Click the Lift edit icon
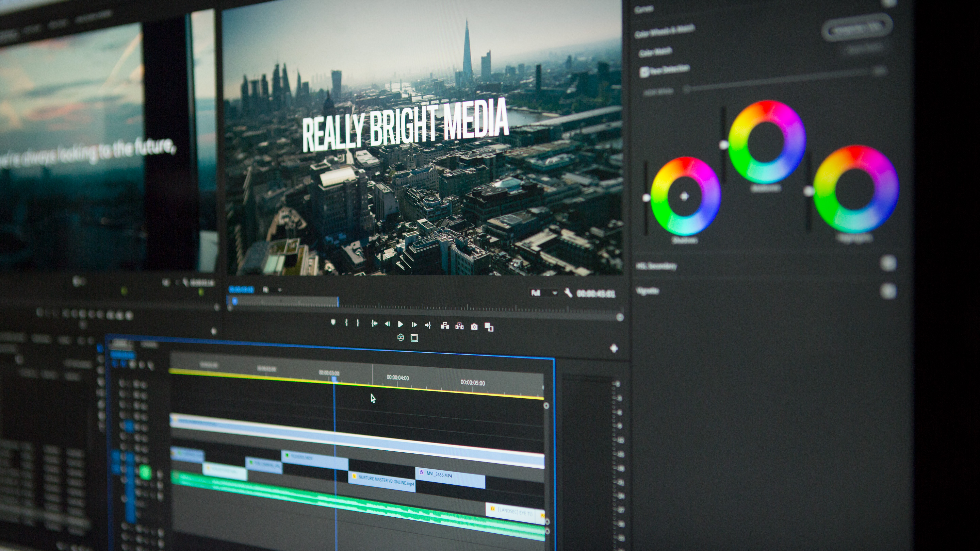Image resolution: width=980 pixels, height=551 pixels. 445,325
